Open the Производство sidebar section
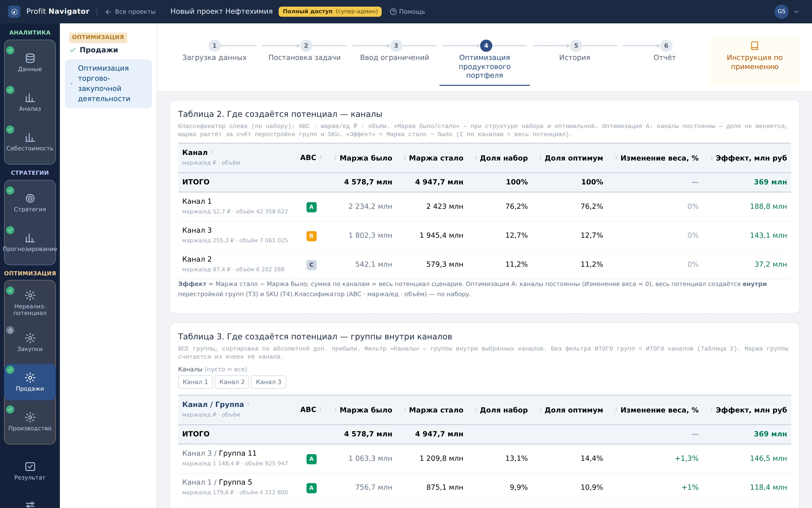The width and height of the screenshot is (812, 508). 30,422
